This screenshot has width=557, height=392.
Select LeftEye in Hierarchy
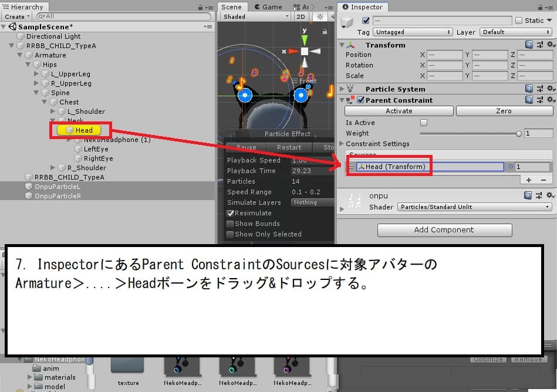click(96, 149)
